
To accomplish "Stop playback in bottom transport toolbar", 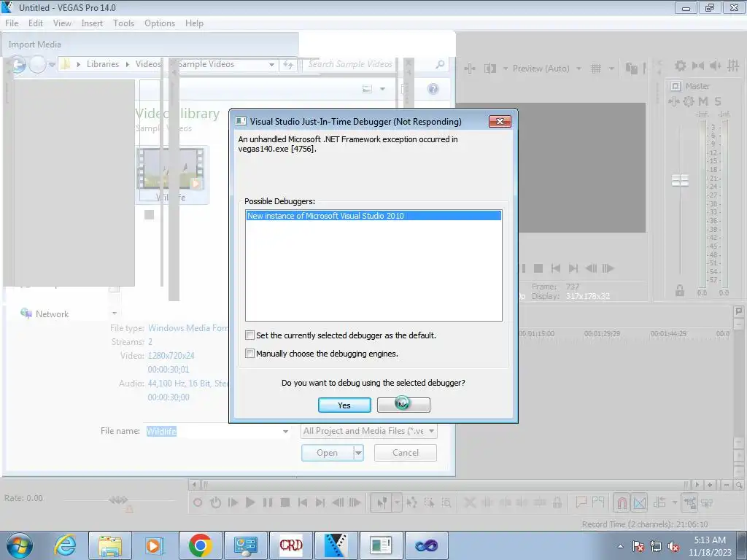I will point(285,502).
